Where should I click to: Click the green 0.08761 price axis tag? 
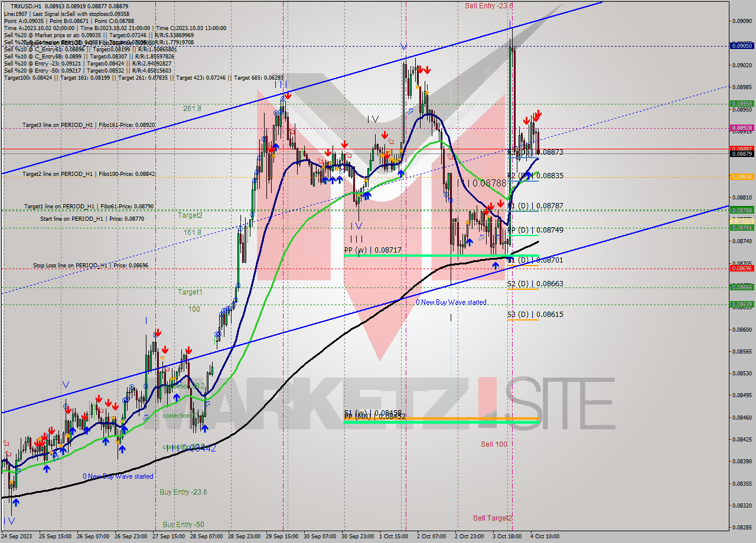(x=742, y=227)
